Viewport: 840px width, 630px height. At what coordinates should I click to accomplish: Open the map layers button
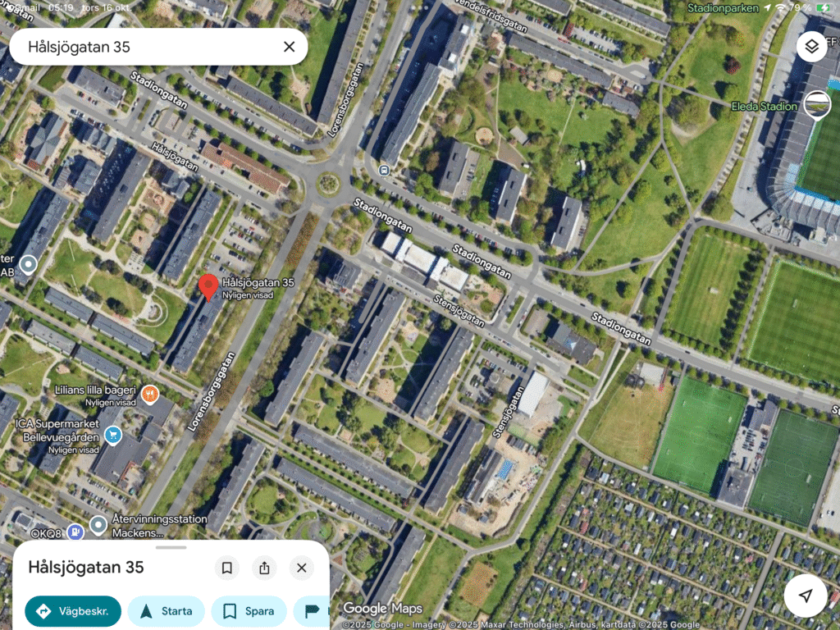(811, 47)
